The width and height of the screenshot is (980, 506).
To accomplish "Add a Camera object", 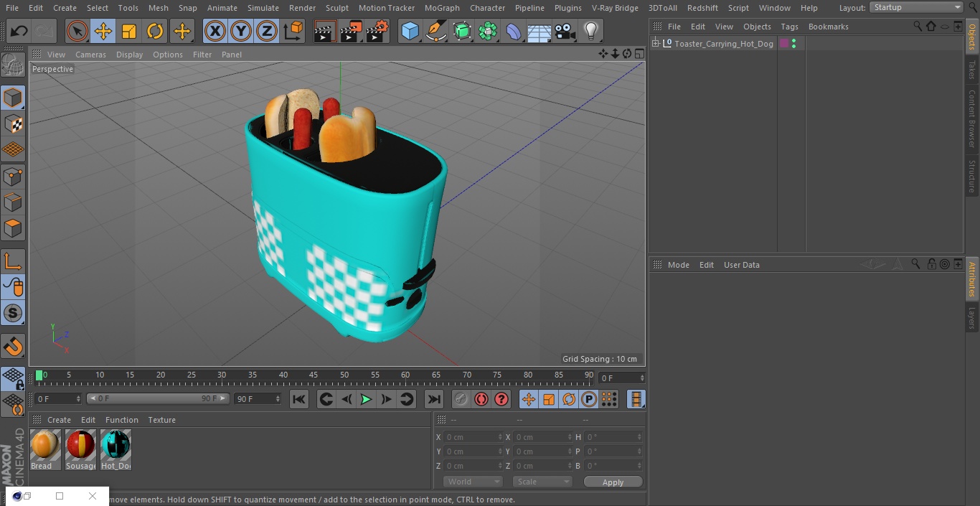I will pyautogui.click(x=565, y=31).
